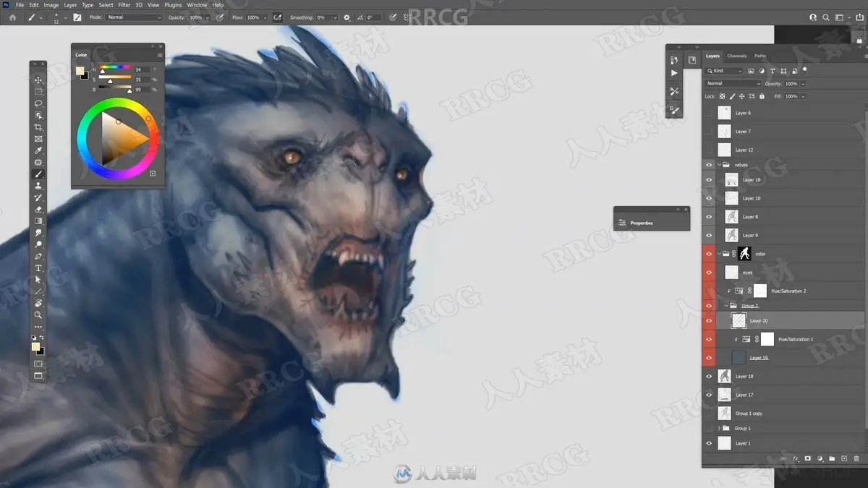Click the Search icon at top right
The height and width of the screenshot is (488, 868).
tap(825, 17)
